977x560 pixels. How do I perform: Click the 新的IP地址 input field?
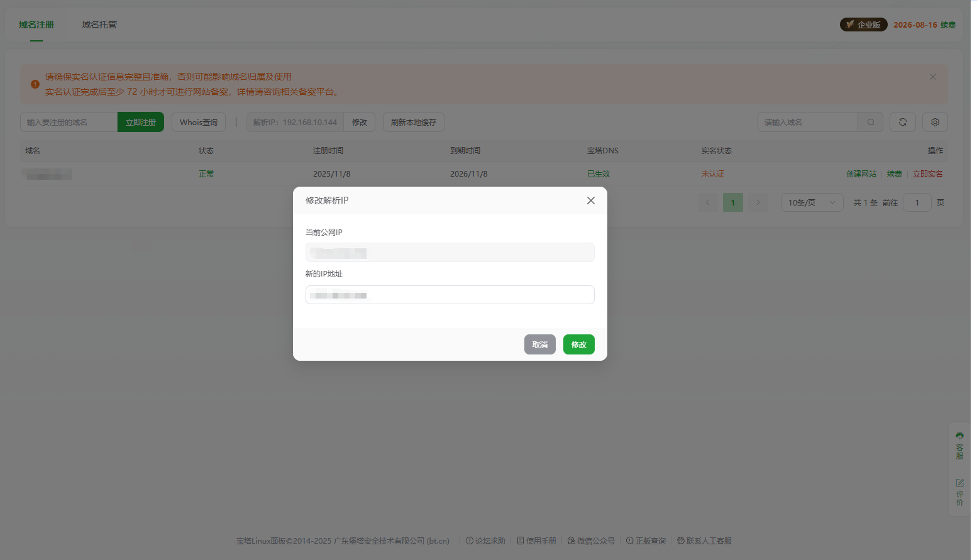tap(450, 295)
